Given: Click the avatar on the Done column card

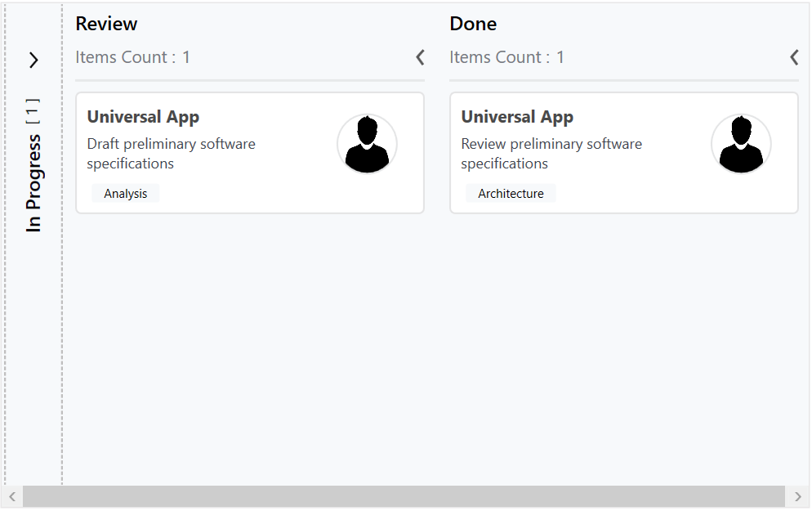Looking at the screenshot, I should click(741, 144).
